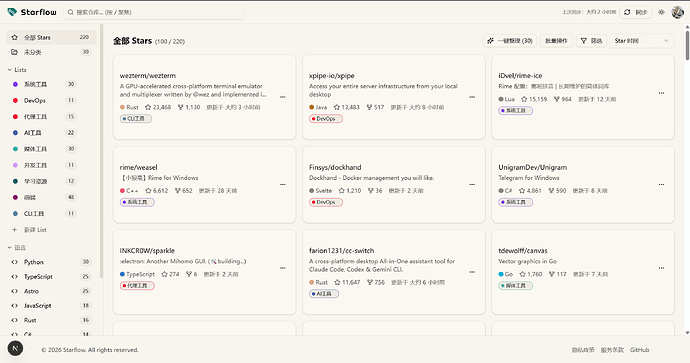Image resolution: width=690 pixels, height=363 pixels.
Task: Open the Finsys/dockhand repository link
Action: click(x=335, y=167)
